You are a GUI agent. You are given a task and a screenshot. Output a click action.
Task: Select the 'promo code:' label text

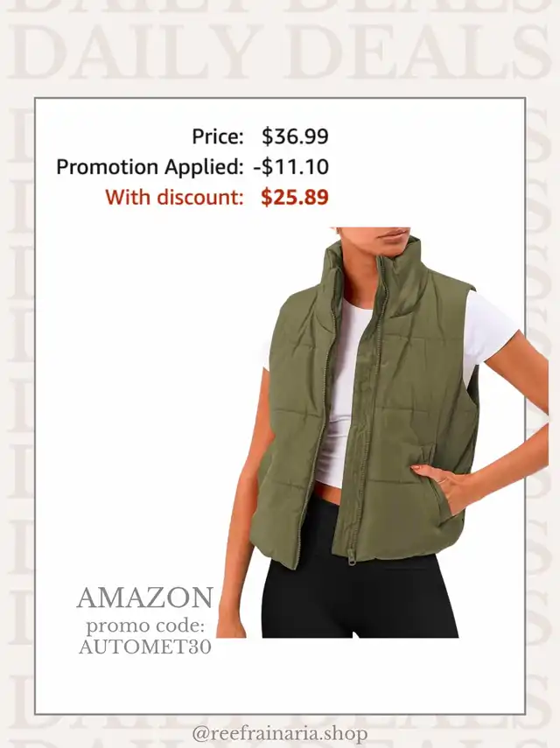(145, 626)
